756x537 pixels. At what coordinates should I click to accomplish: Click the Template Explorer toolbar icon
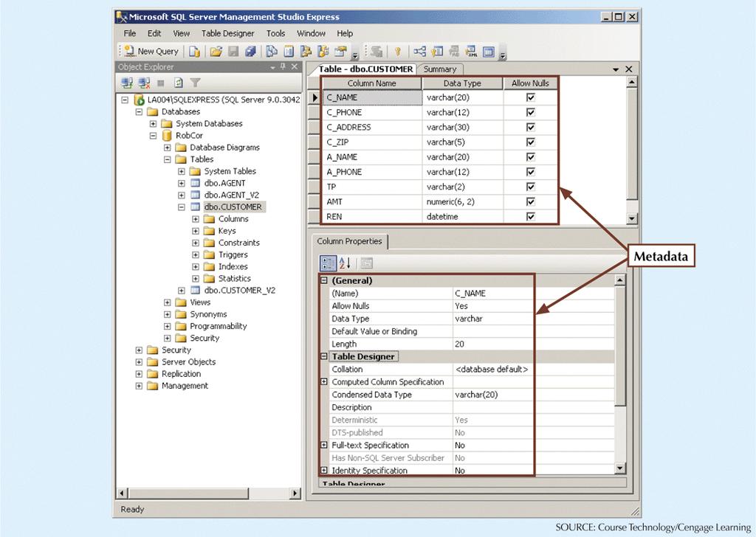tap(323, 52)
